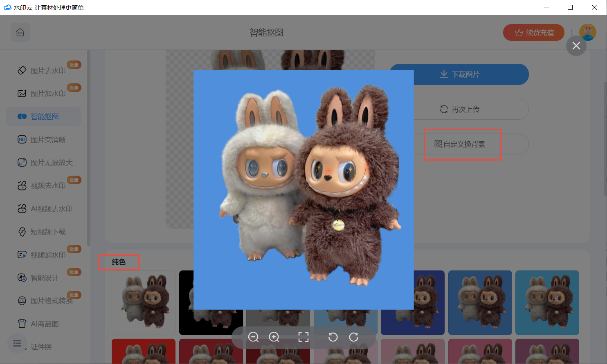Screen dimensions: 607x364
Task: Open 图片格式转换 in the sidebar
Action: 44,301
